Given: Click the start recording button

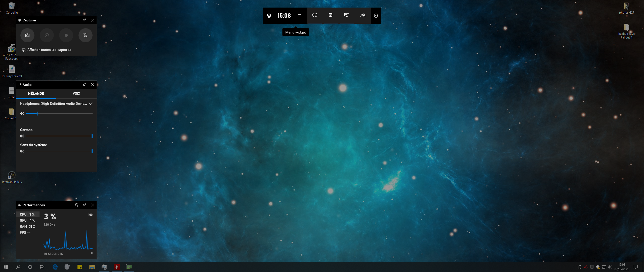Looking at the screenshot, I should tap(66, 35).
